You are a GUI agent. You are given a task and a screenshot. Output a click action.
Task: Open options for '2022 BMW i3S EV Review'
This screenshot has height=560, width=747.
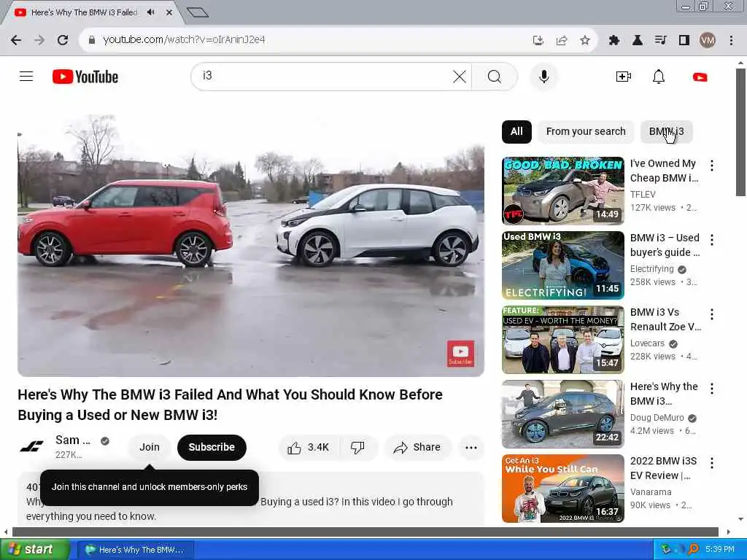coord(712,463)
